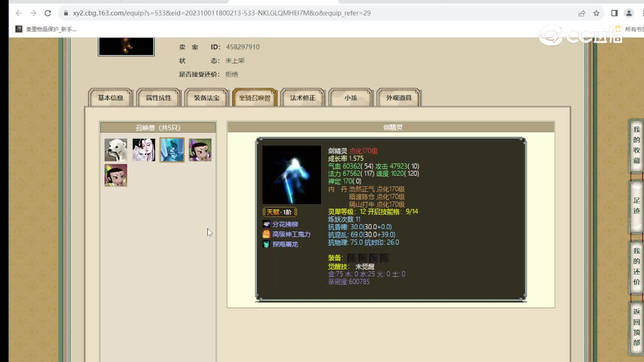Click the 天赋·1阶 talent badge
644x362 pixels.
coord(280,212)
